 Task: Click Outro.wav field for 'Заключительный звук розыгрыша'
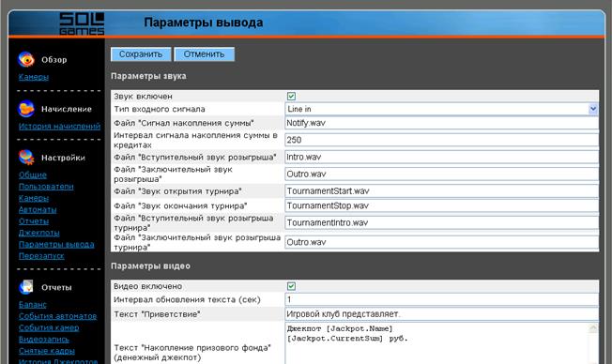[x=441, y=174]
